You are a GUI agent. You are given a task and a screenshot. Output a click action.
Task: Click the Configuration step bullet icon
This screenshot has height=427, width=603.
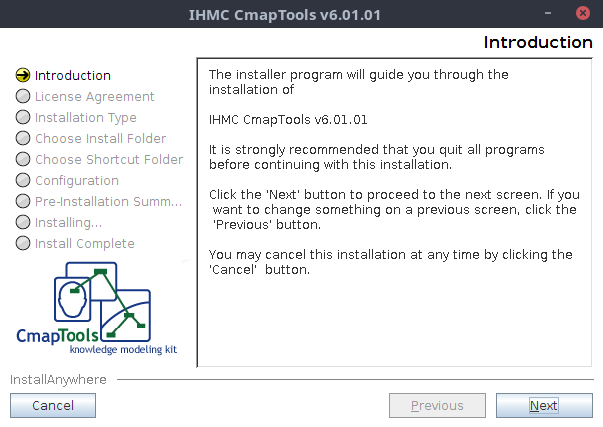pos(23,180)
